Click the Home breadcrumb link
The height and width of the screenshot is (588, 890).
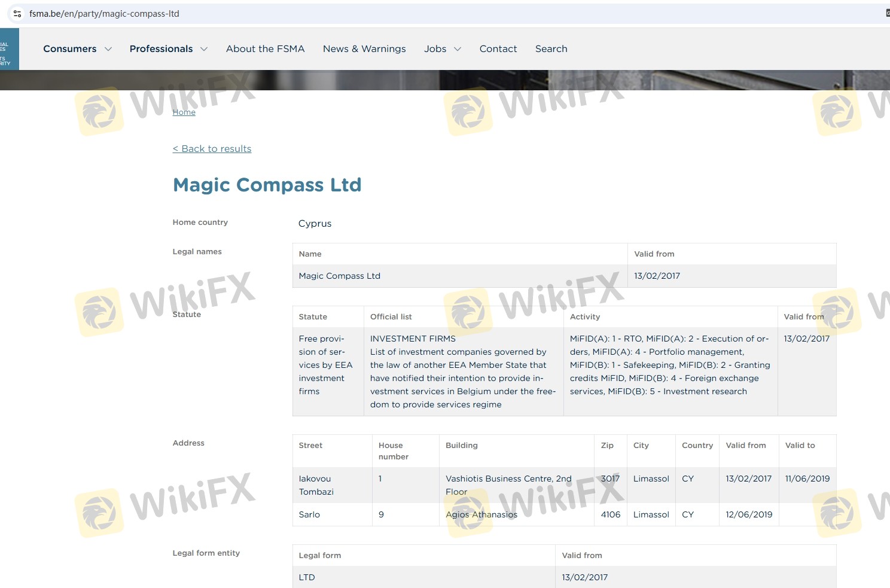[184, 112]
